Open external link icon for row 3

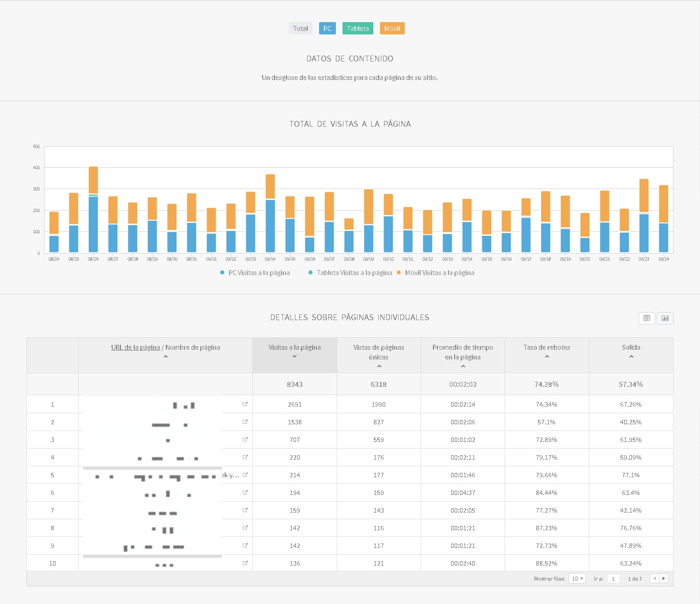coord(245,439)
